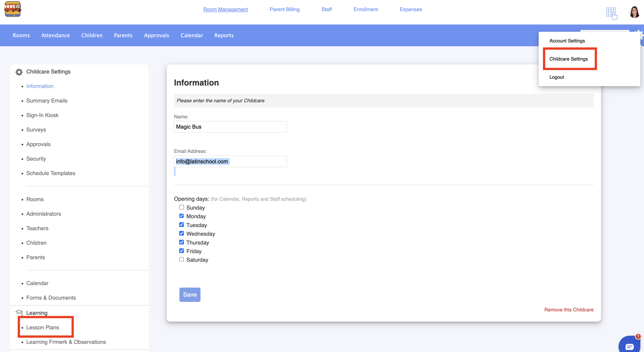The image size is (644, 352).
Task: Select Childcare Settings from dropdown menu
Action: [568, 59]
